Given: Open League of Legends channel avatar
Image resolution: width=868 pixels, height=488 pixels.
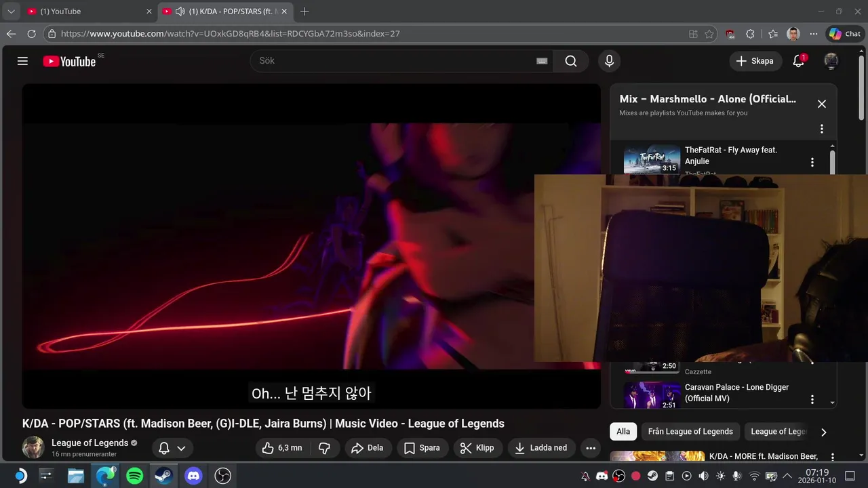Looking at the screenshot, I should (x=33, y=448).
